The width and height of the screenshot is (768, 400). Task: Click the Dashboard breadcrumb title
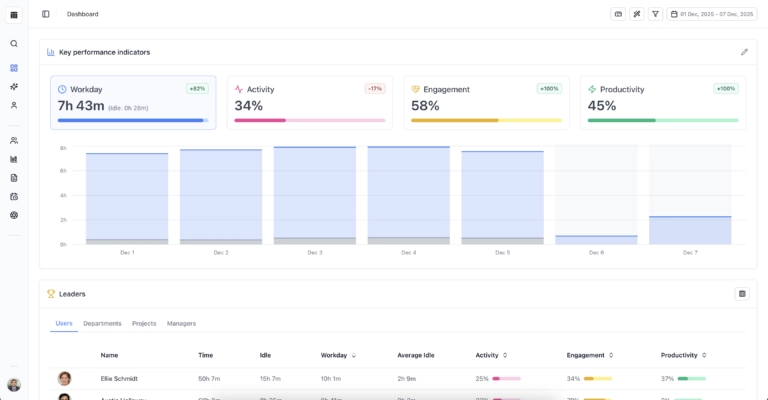click(x=82, y=14)
